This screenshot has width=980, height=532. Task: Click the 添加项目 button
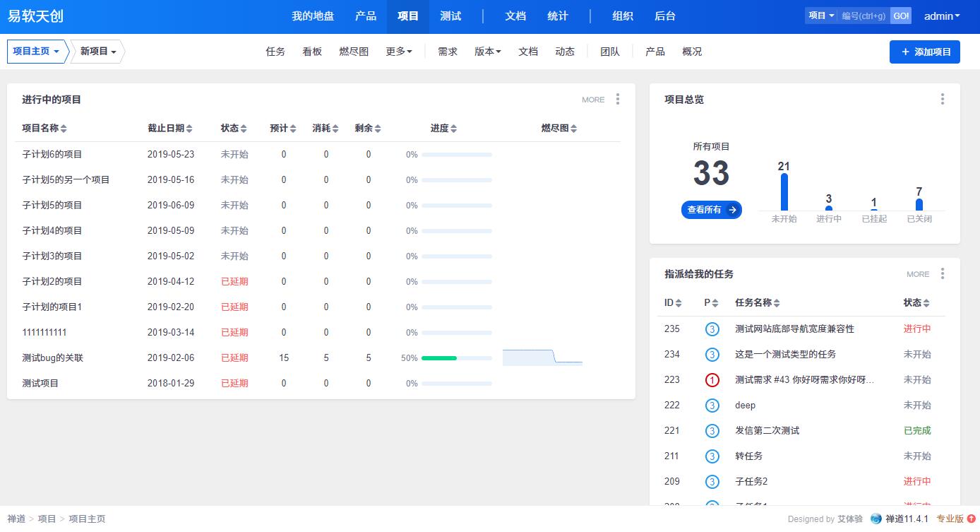pos(924,52)
